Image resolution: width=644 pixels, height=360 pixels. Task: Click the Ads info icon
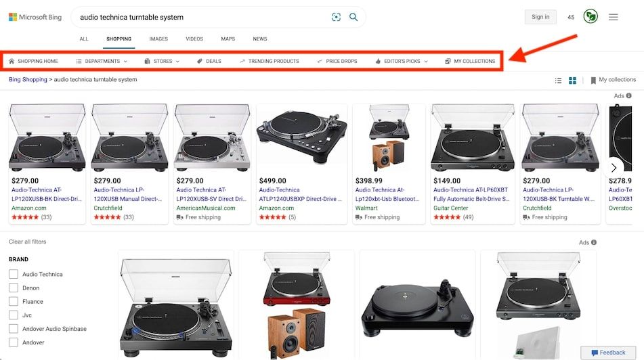[628, 96]
